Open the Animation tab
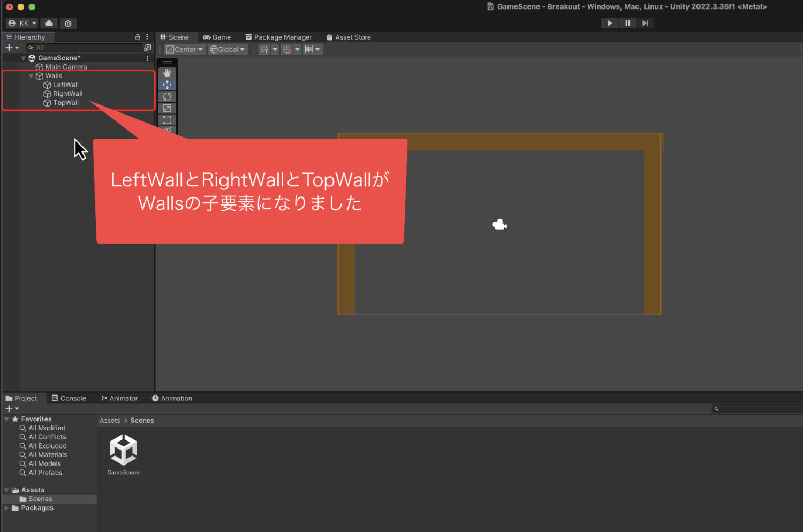The width and height of the screenshot is (803, 532). point(172,398)
